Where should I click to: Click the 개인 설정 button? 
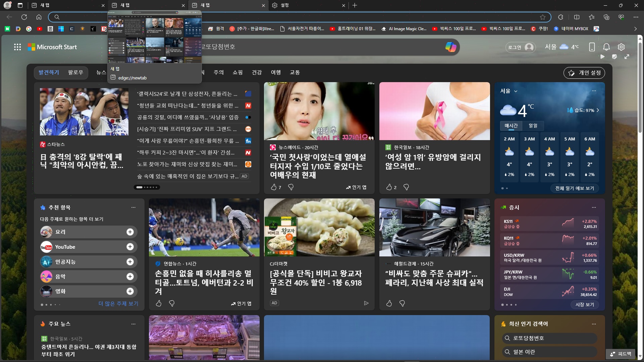pyautogui.click(x=584, y=73)
